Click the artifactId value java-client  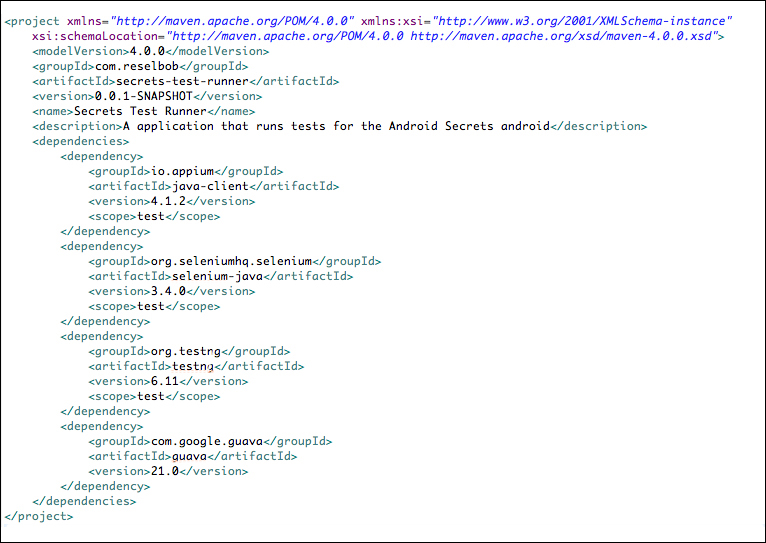pyautogui.click(x=211, y=186)
